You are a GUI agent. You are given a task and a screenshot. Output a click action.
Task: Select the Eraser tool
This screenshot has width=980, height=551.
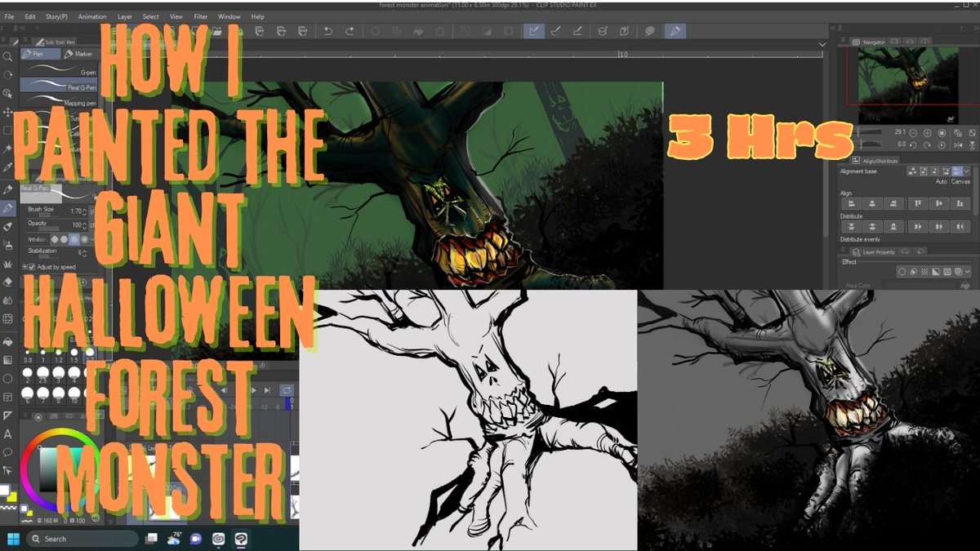7,282
